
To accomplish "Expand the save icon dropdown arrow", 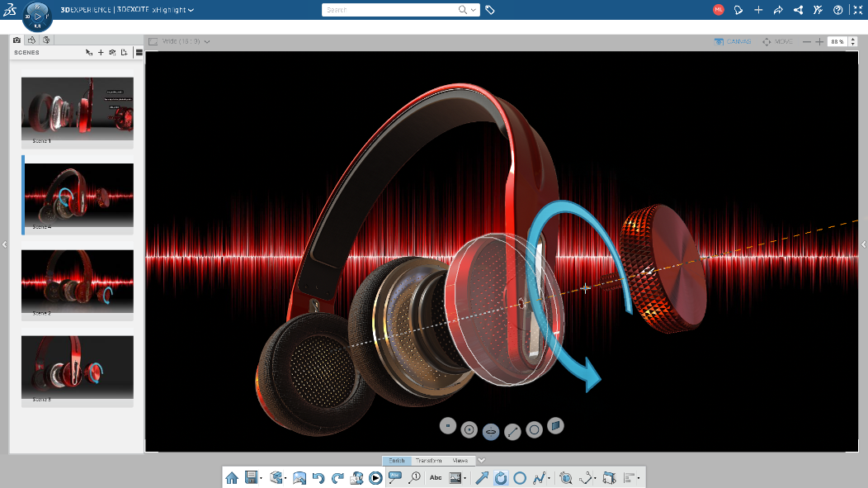I will click(x=261, y=479).
